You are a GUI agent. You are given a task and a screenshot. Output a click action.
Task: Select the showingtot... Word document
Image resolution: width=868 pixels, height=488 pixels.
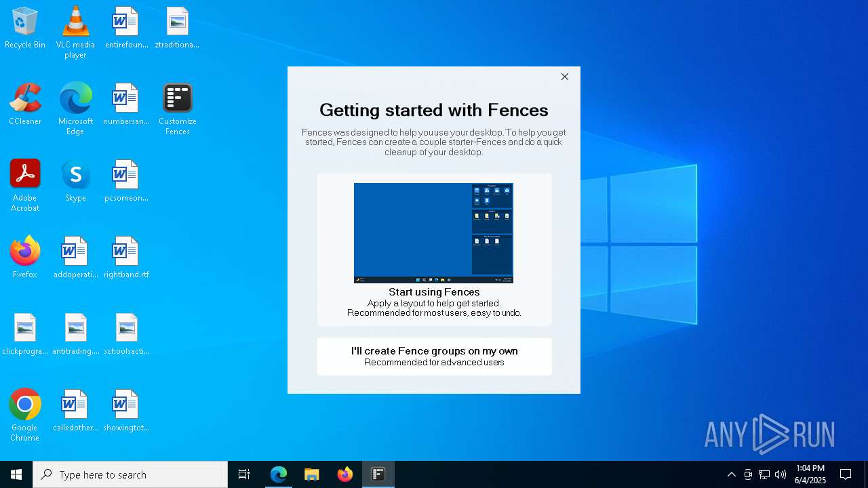coord(126,411)
